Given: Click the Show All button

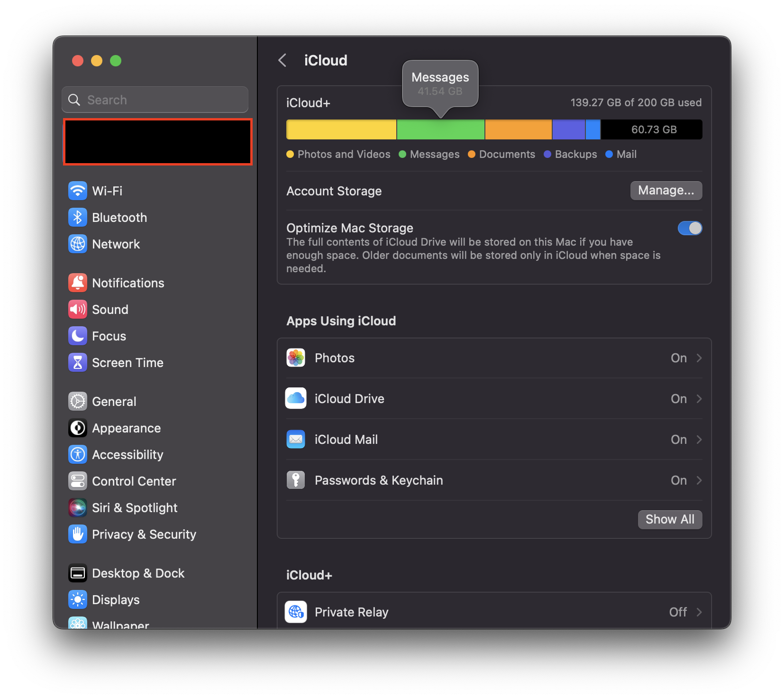Looking at the screenshot, I should (x=670, y=519).
